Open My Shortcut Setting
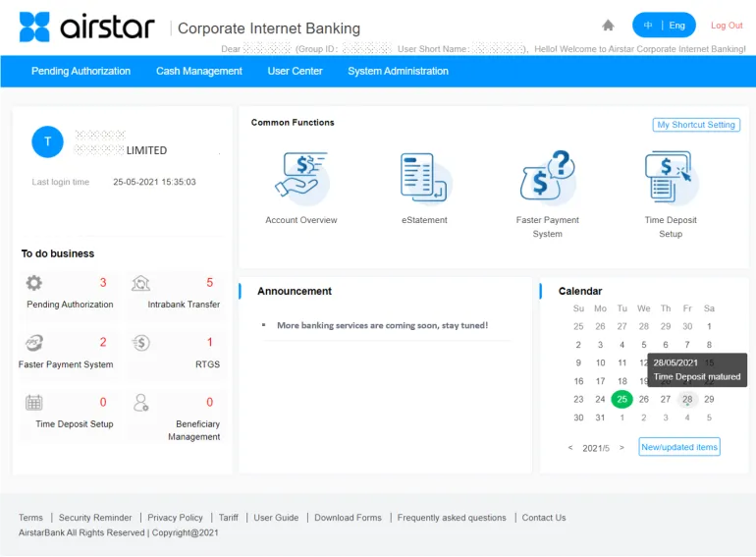 click(x=696, y=125)
